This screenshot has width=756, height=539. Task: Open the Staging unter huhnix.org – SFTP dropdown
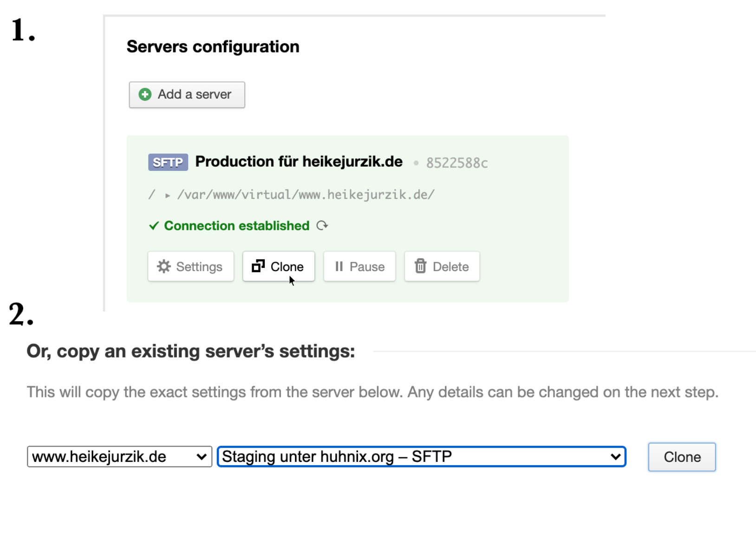420,456
